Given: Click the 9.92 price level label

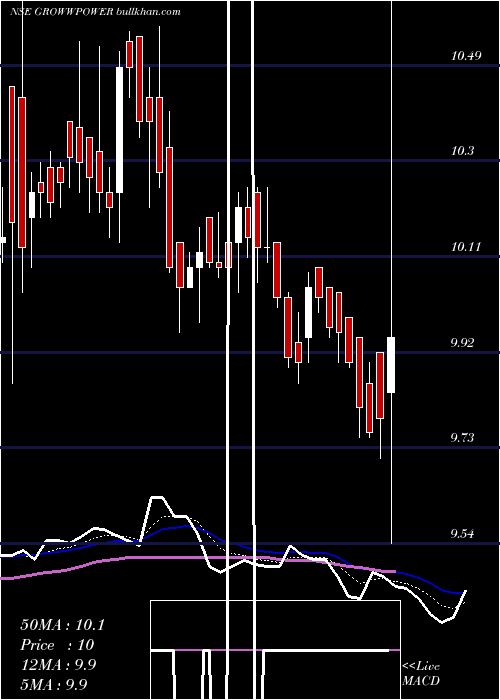Looking at the screenshot, I should pyautogui.click(x=462, y=342).
